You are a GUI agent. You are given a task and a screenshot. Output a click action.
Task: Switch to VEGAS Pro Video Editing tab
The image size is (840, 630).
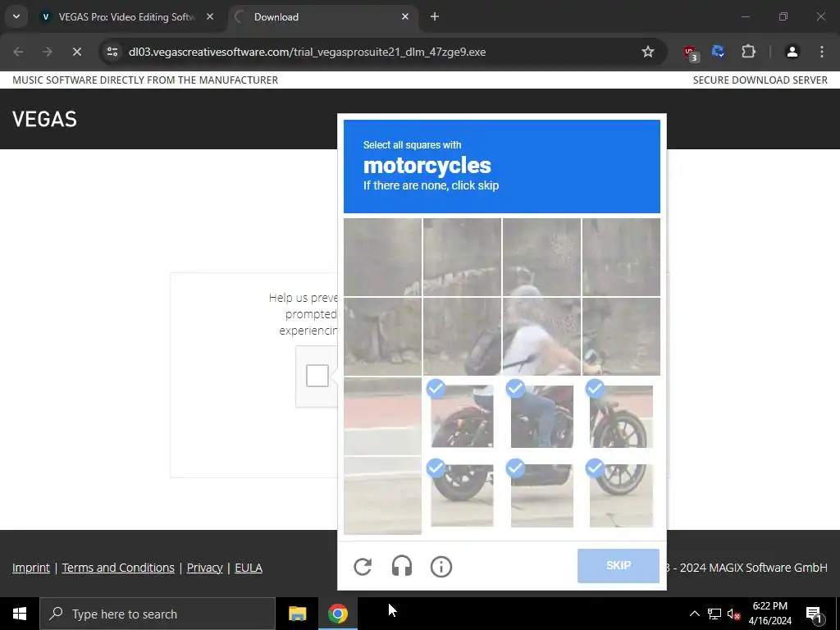(126, 17)
